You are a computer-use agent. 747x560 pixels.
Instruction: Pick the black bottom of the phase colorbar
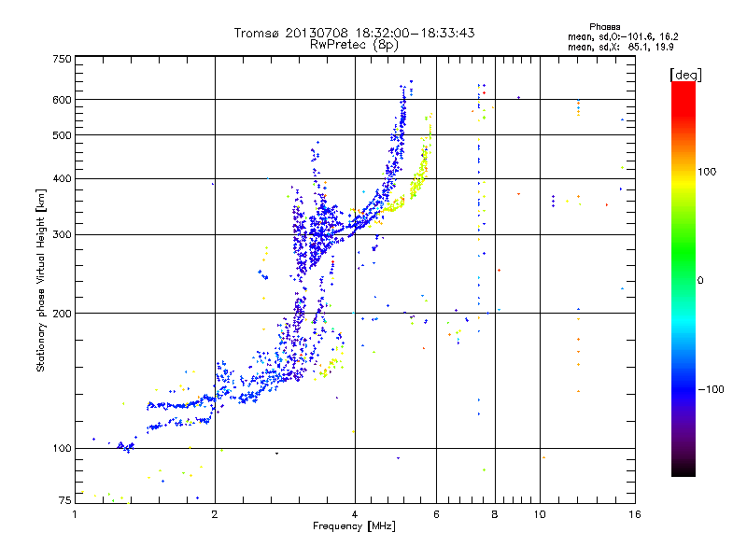pyautogui.click(x=684, y=471)
